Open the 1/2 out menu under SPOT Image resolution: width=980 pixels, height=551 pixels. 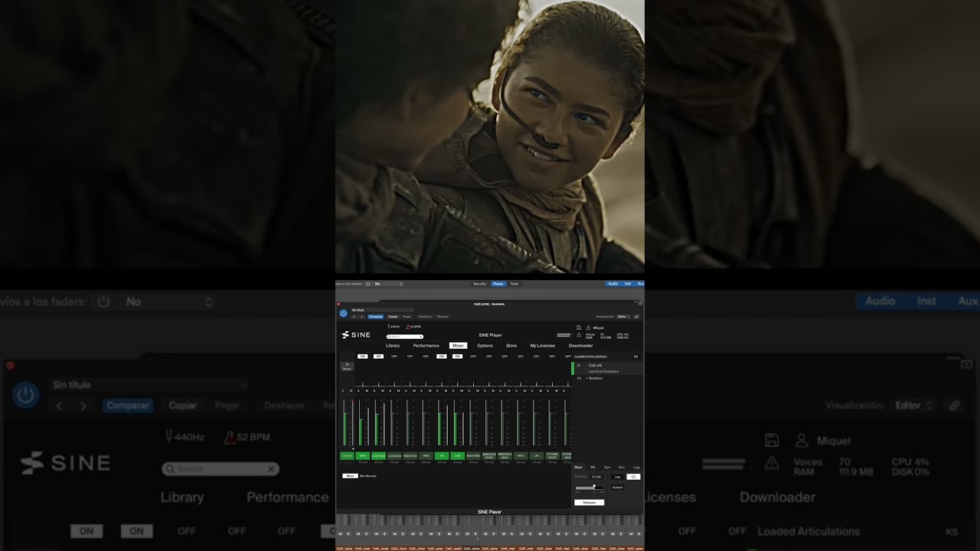pyautogui.click(x=363, y=462)
